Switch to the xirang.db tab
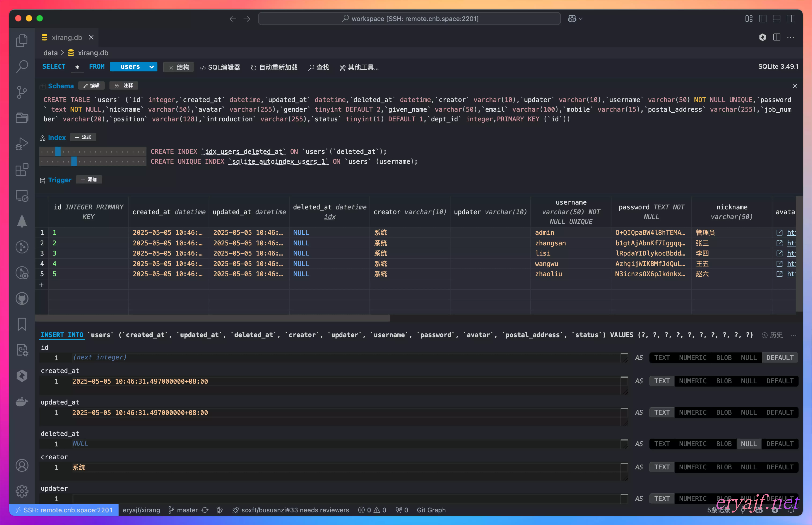 (67, 37)
